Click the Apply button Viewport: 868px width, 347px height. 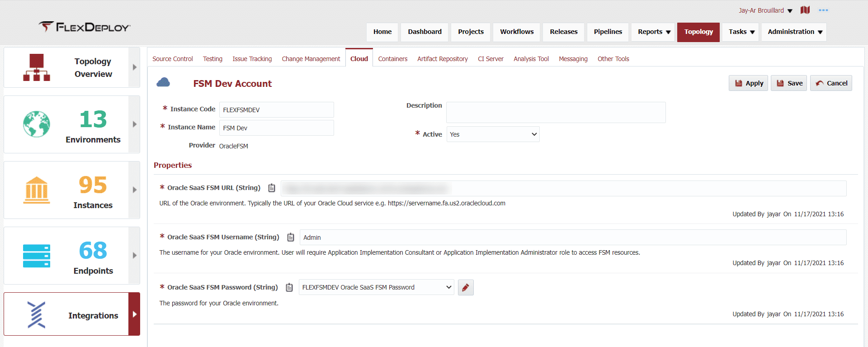[748, 83]
